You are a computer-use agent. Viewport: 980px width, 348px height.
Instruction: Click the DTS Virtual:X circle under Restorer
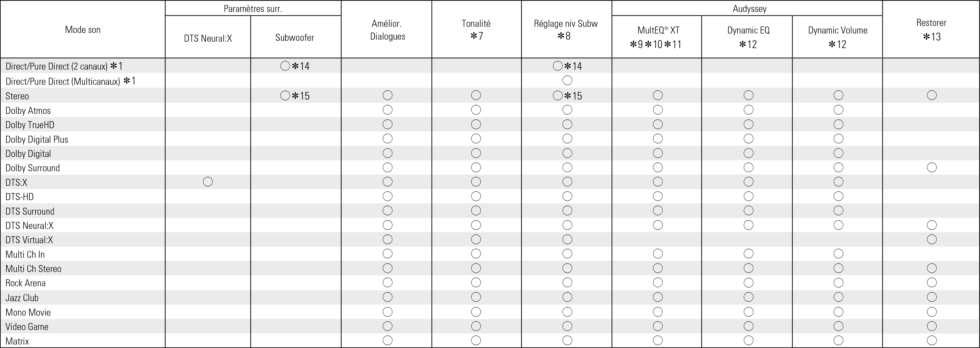pyautogui.click(x=932, y=239)
